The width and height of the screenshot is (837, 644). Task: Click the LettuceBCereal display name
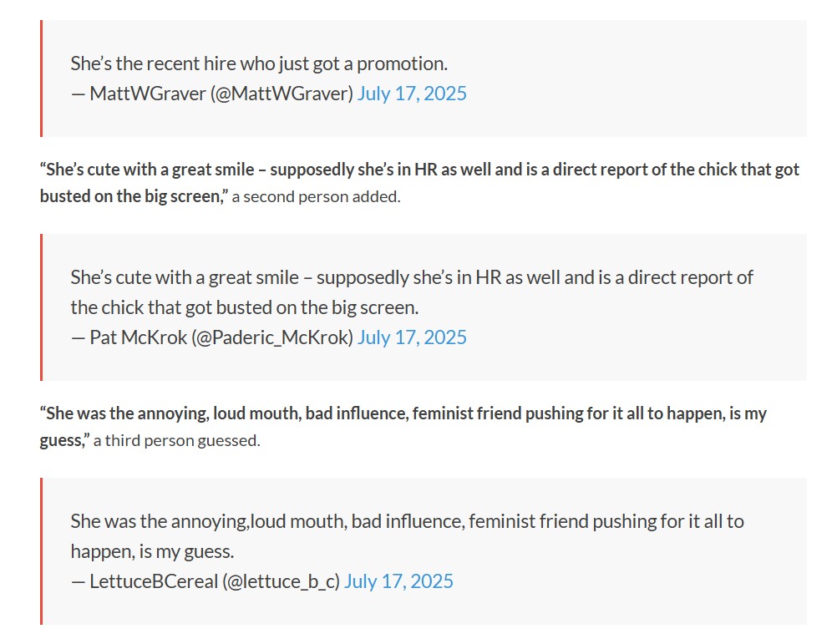tap(154, 581)
